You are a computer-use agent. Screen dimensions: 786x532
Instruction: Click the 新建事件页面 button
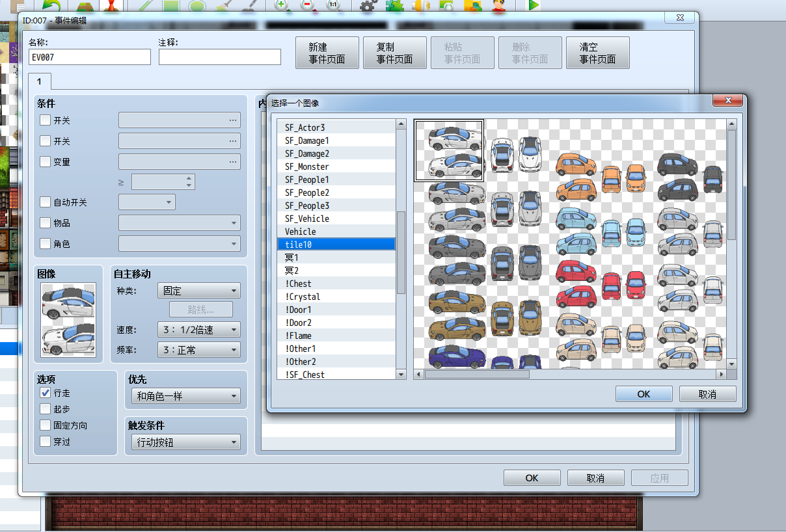pyautogui.click(x=327, y=53)
